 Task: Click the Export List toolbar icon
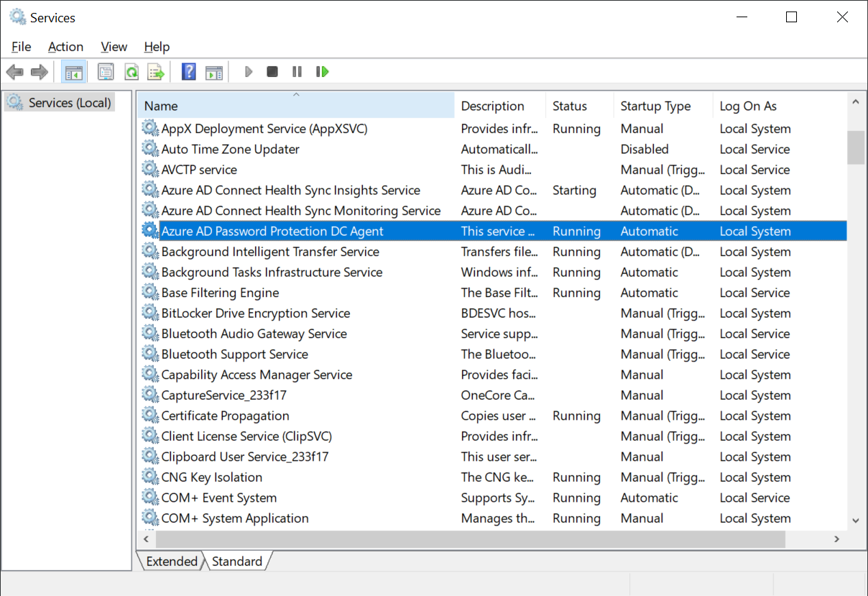click(x=156, y=72)
